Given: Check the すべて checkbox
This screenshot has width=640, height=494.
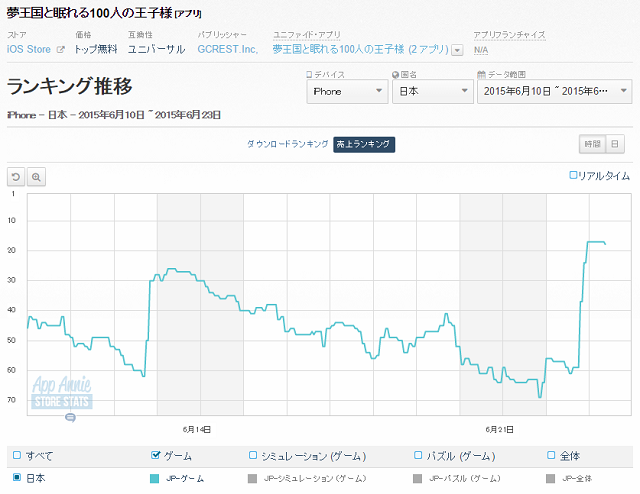Looking at the screenshot, I should [16, 455].
